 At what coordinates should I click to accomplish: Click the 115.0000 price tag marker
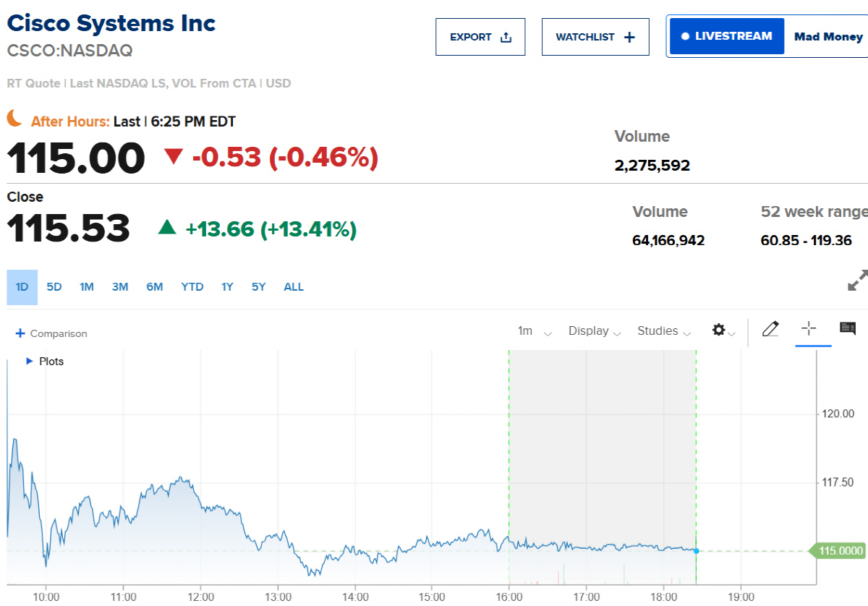point(838,551)
